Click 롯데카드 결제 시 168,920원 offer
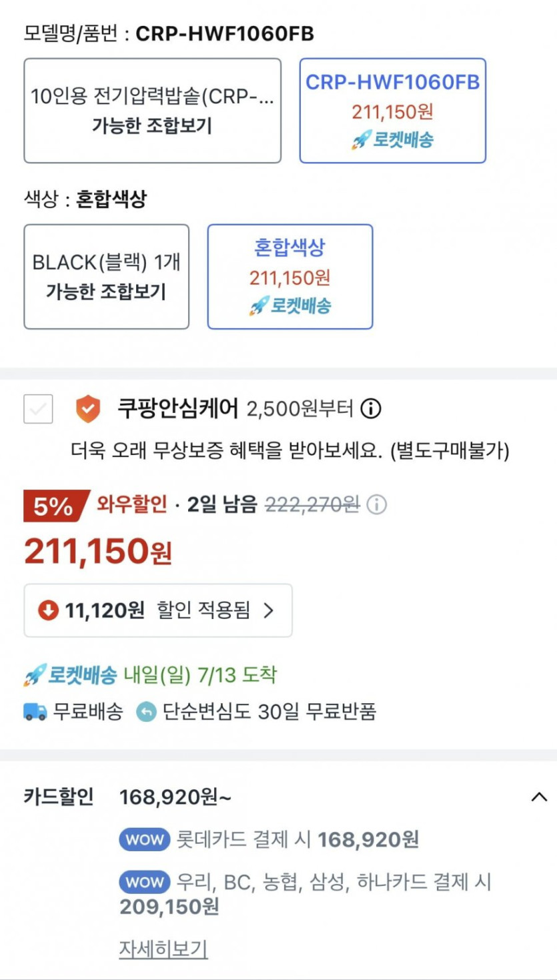This screenshot has width=557, height=980. point(298,840)
